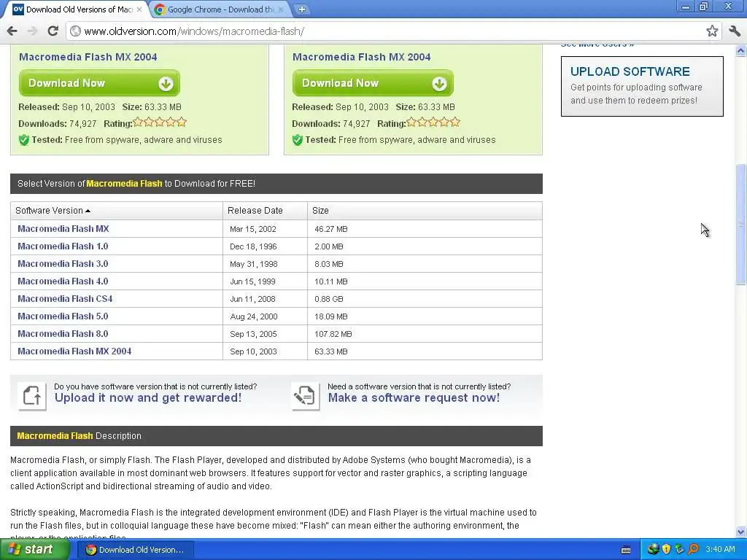Open Upload it now and get rewarded link
This screenshot has height=560, width=747.
pos(147,398)
